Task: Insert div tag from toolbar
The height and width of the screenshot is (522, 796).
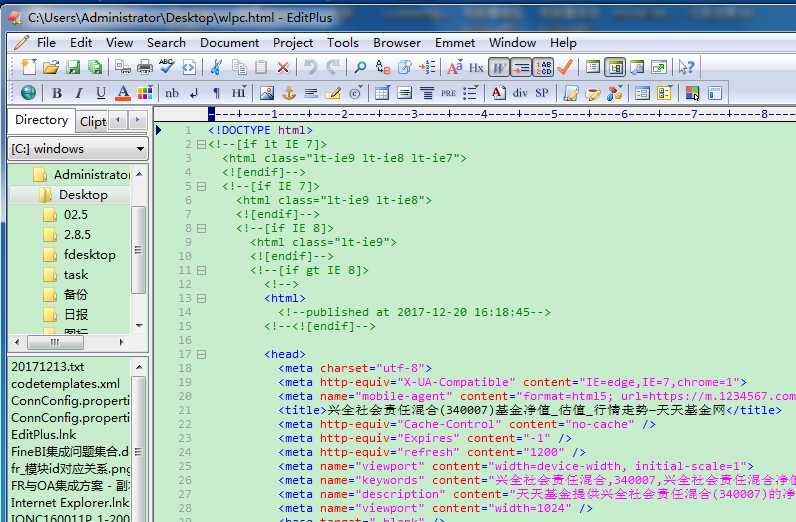Action: [x=520, y=93]
